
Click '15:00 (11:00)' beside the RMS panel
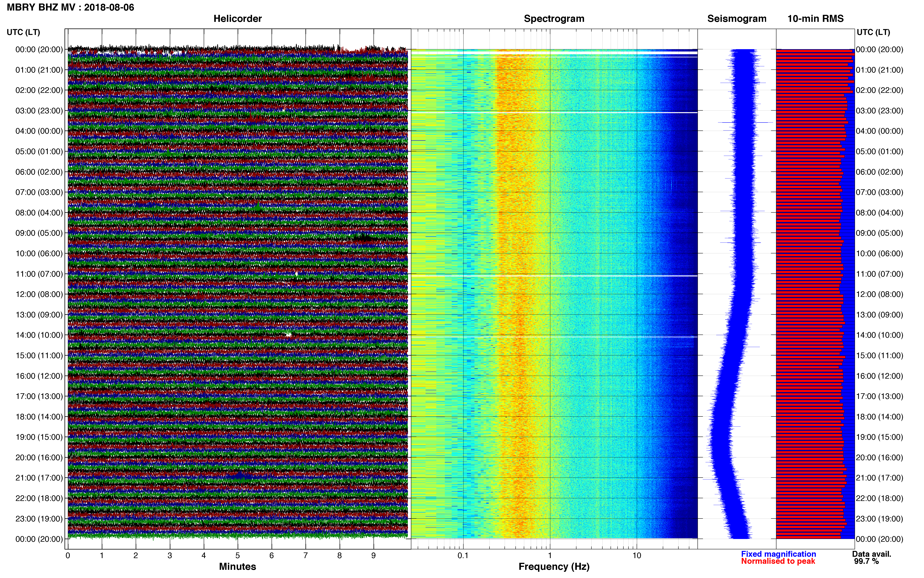click(x=879, y=355)
